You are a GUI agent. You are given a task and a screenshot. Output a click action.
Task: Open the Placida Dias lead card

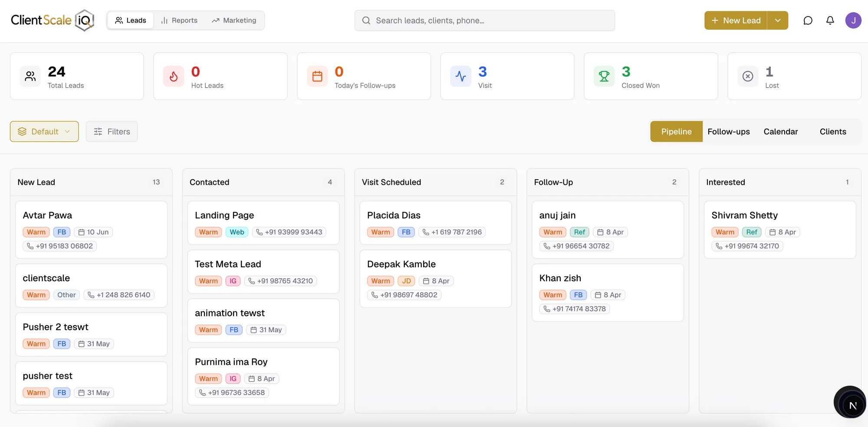coord(436,223)
